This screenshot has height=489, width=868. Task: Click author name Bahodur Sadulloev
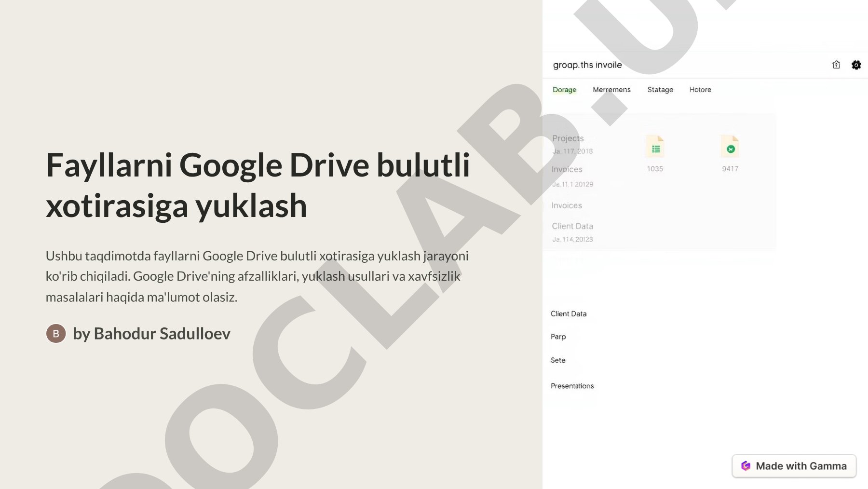(162, 333)
